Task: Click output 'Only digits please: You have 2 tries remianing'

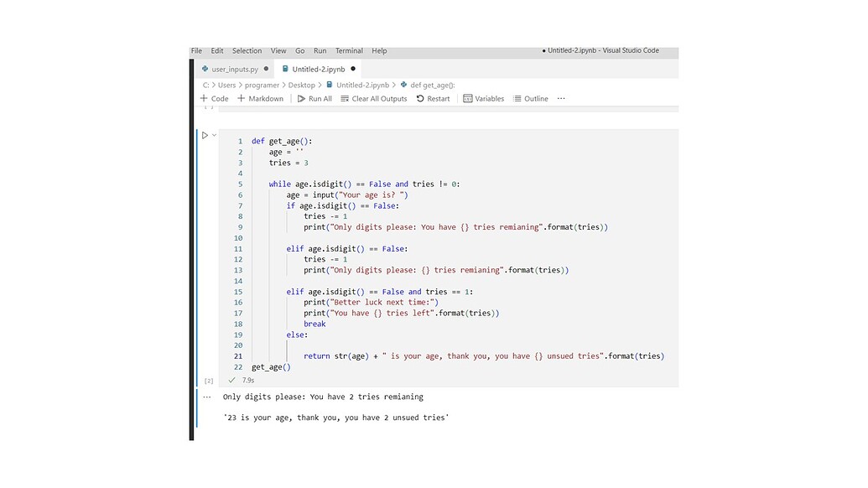Action: 323,397
